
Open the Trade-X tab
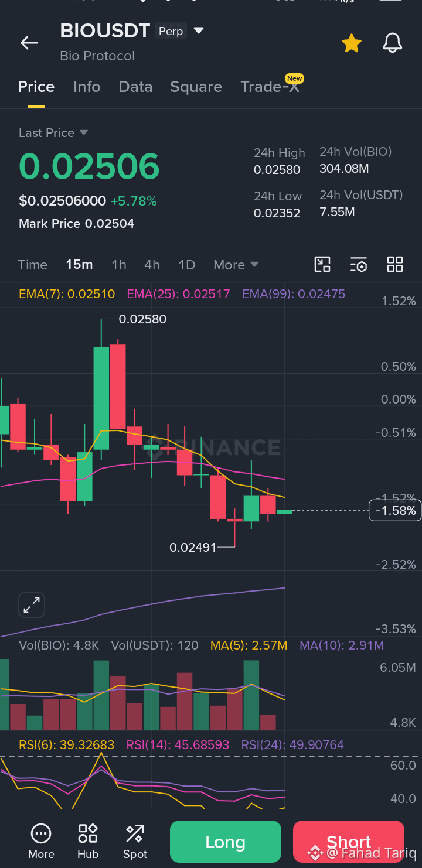pyautogui.click(x=270, y=87)
